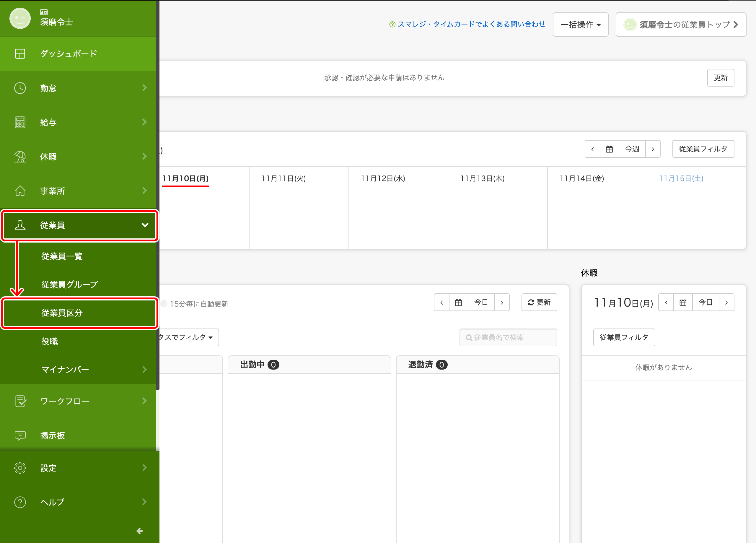Click the house icon for 事業所
Screen dimensions: 756x543
click(20, 191)
